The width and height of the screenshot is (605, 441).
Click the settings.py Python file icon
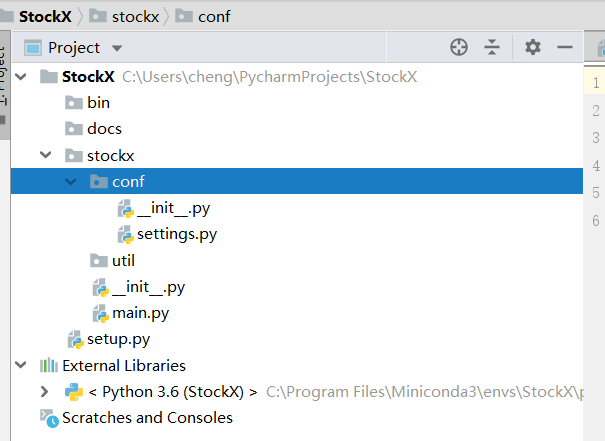coord(125,235)
